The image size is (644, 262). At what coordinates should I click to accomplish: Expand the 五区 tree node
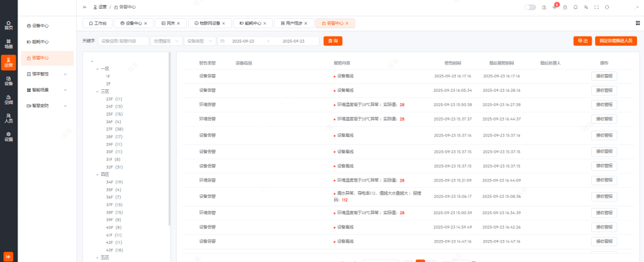point(97,258)
